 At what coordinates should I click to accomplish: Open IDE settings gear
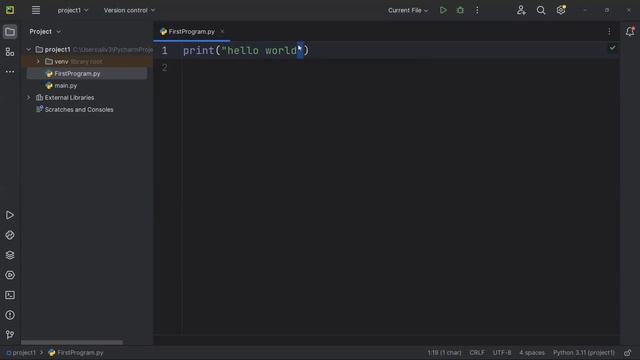coord(561,10)
